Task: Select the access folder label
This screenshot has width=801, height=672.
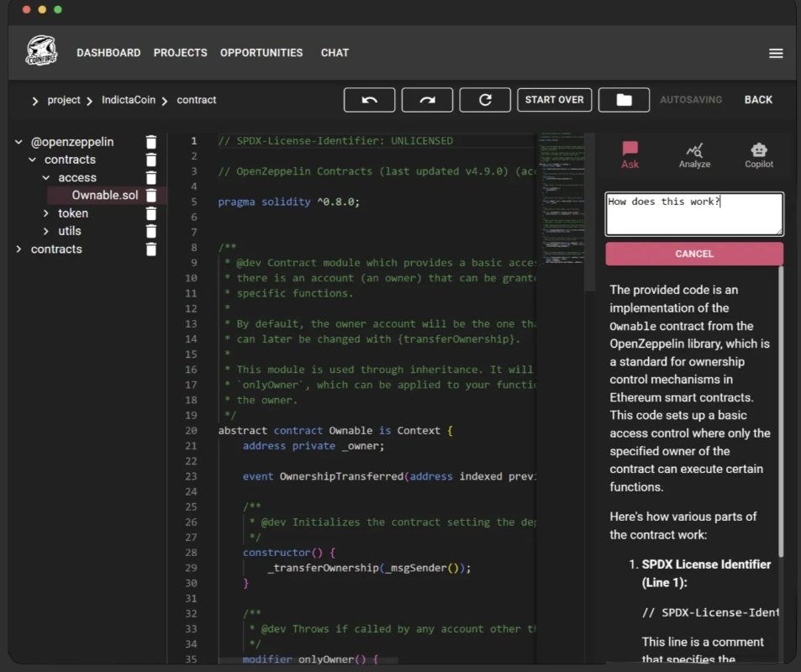Action: pos(77,178)
